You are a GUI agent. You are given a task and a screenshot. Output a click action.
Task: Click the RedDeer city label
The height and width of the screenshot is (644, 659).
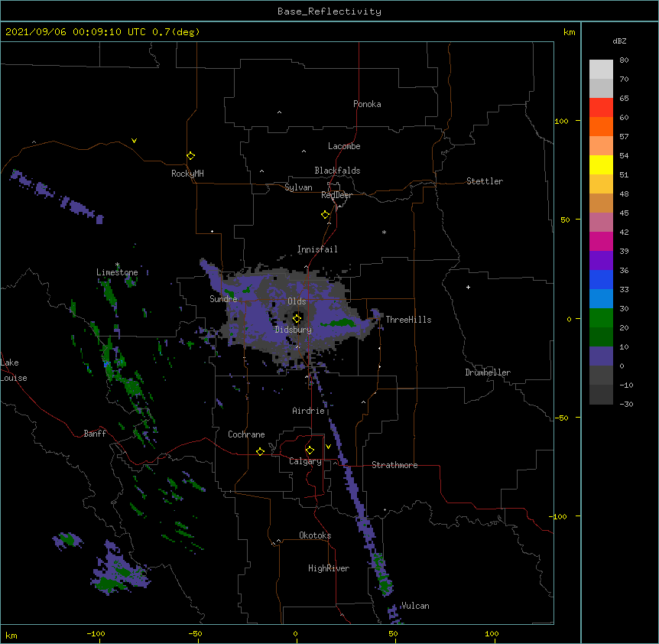[x=336, y=195]
